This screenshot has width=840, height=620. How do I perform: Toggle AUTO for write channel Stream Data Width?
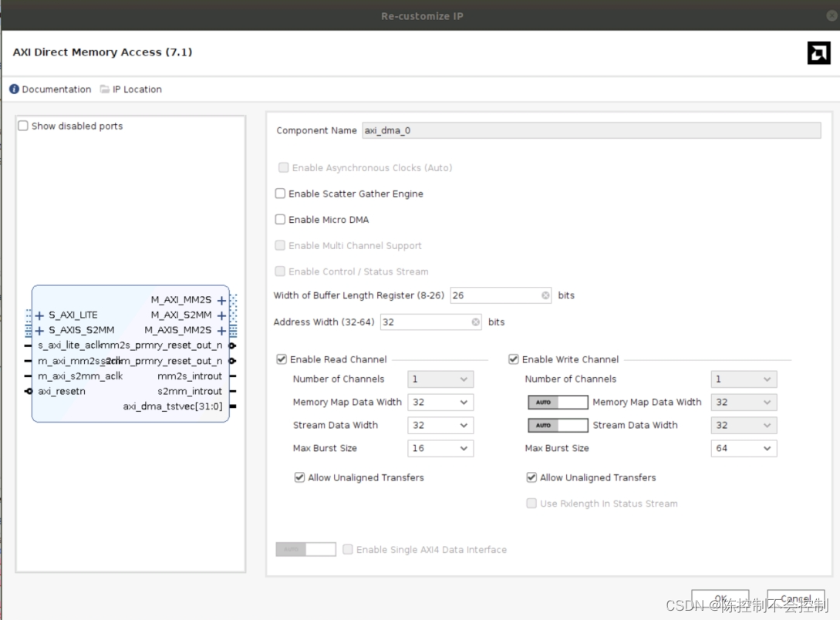(558, 425)
